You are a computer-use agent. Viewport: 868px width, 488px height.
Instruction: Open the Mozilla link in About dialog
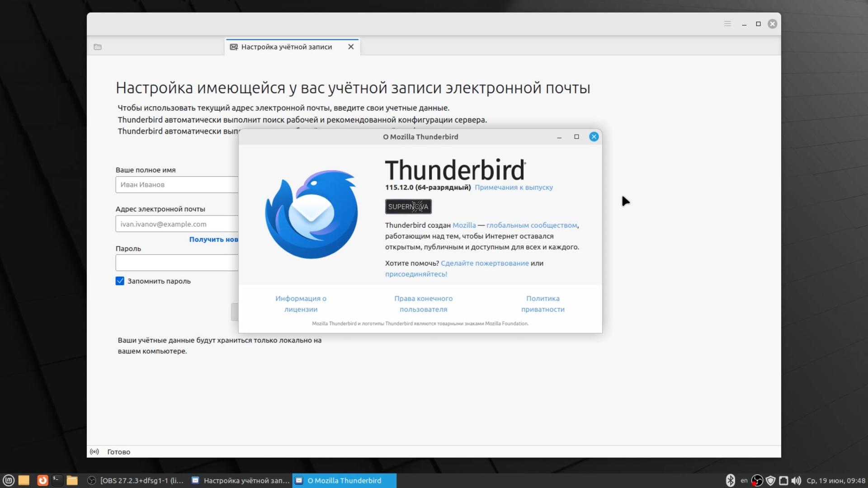pyautogui.click(x=464, y=225)
